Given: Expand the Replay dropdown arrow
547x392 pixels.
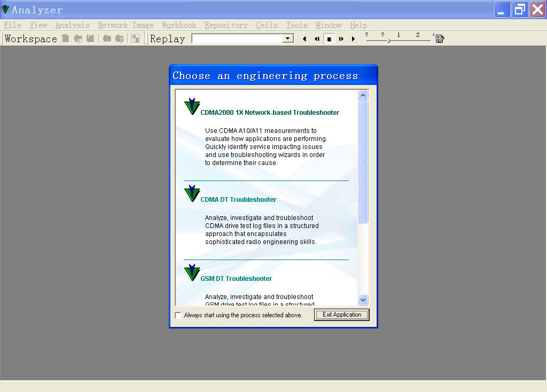Looking at the screenshot, I should [x=288, y=38].
